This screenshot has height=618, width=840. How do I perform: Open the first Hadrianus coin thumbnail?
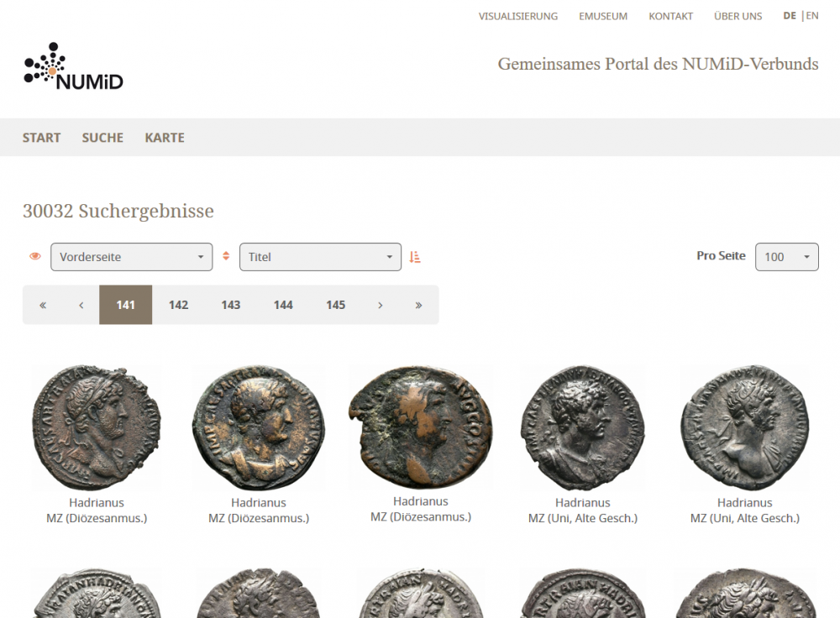tap(96, 428)
